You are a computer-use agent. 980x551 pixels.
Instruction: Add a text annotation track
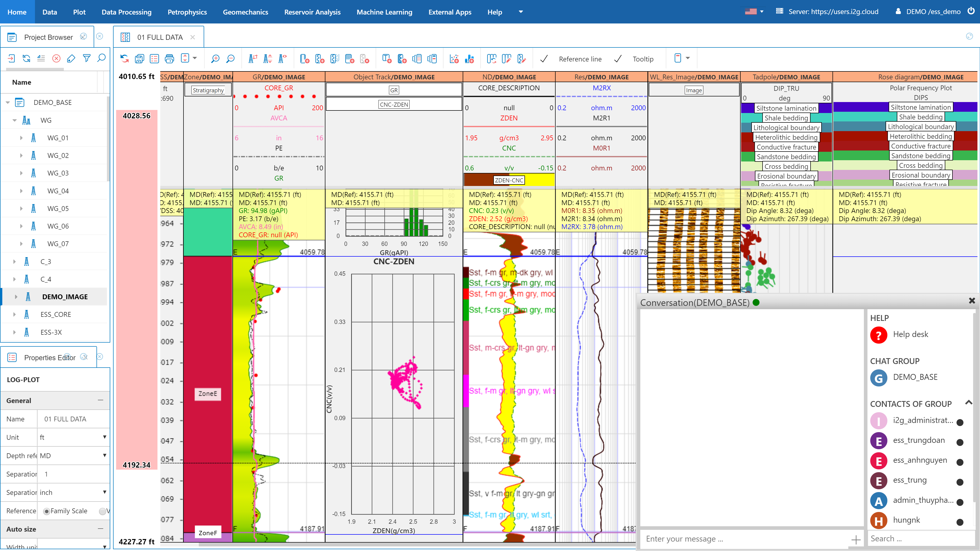[x=387, y=59]
